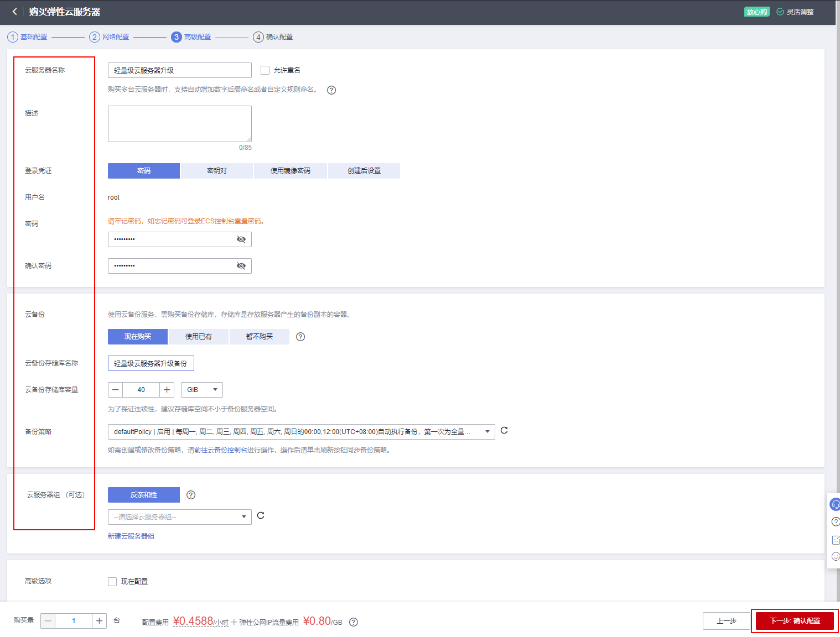840x637 pixels.
Task: Click the 确认密码 input field
Action: coord(180,266)
